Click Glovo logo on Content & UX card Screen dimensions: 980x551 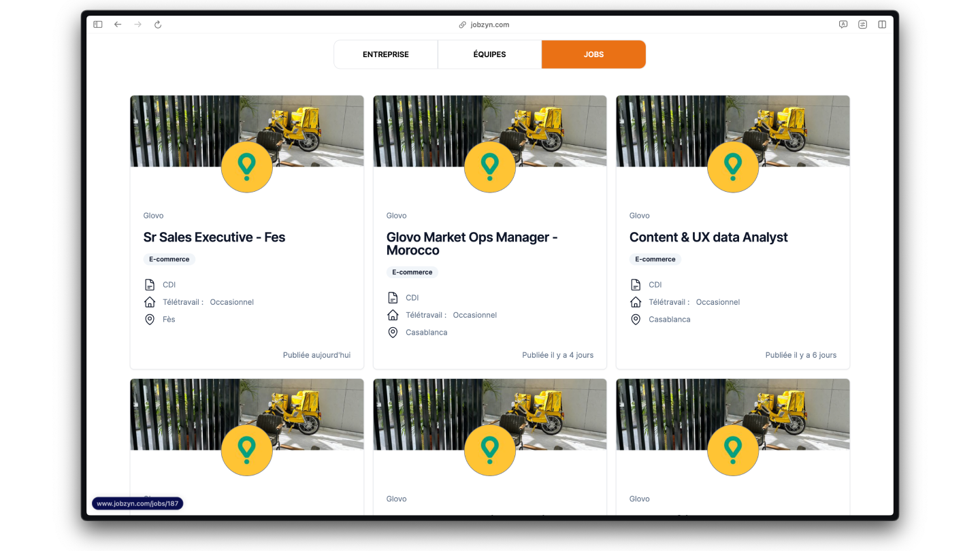pyautogui.click(x=732, y=167)
